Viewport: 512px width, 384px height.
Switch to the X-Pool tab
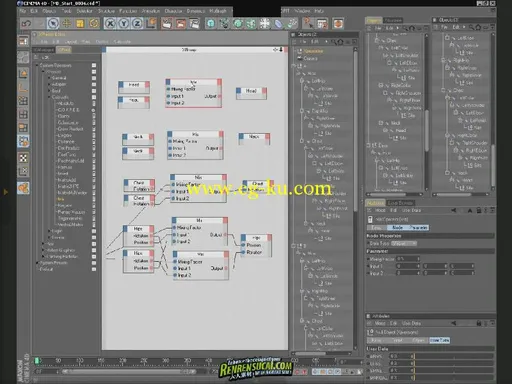(x=64, y=50)
